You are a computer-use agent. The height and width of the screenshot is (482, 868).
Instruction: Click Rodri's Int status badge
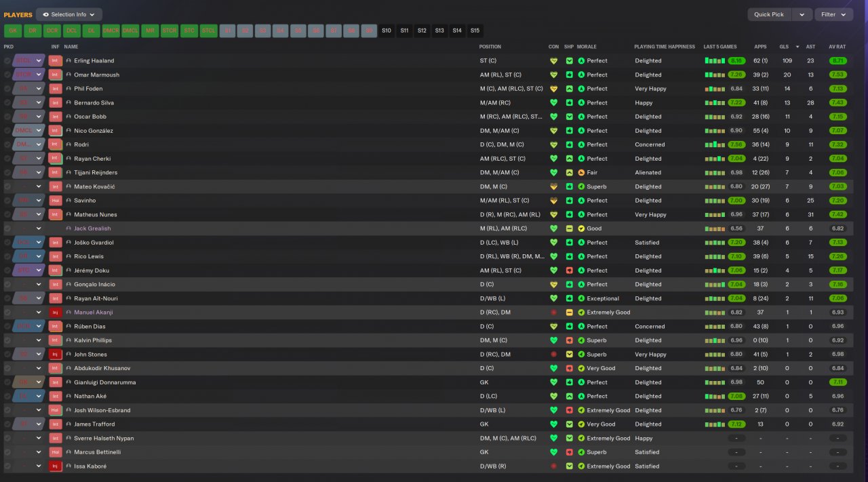pyautogui.click(x=56, y=144)
